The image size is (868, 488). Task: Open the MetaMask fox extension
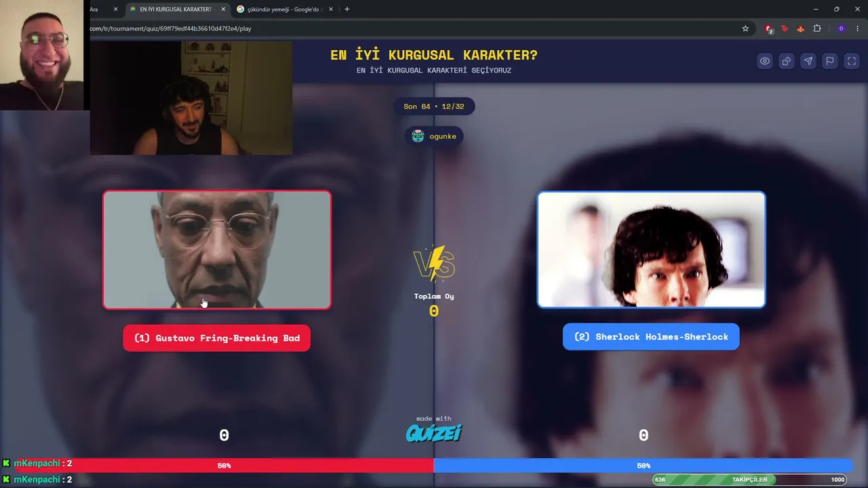click(801, 28)
